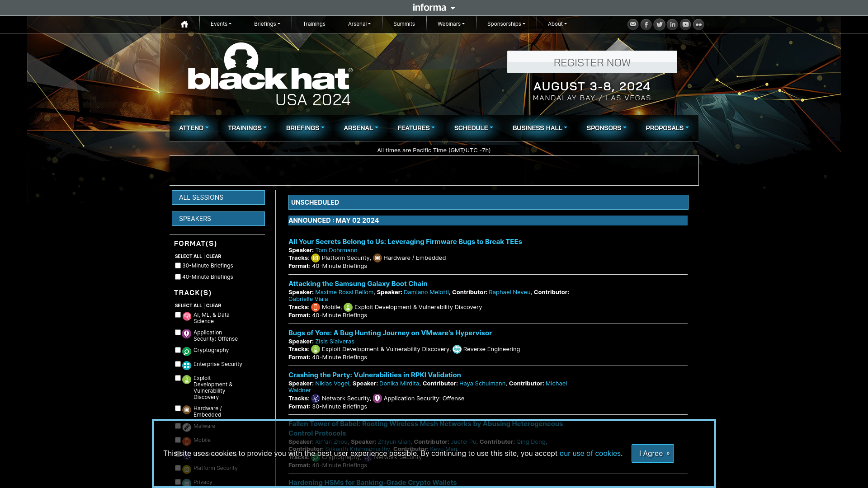
Task: Click the REGISTER NOW button
Action: [x=592, y=62]
